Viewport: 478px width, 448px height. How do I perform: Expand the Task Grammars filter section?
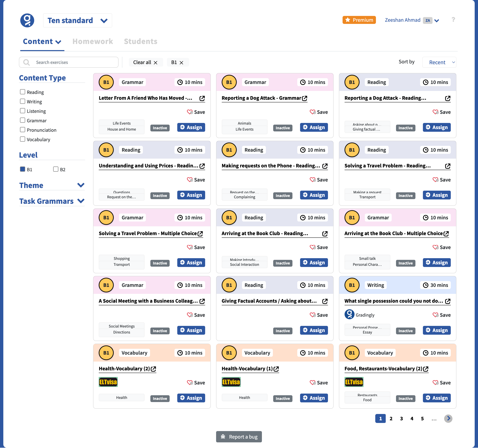[81, 201]
